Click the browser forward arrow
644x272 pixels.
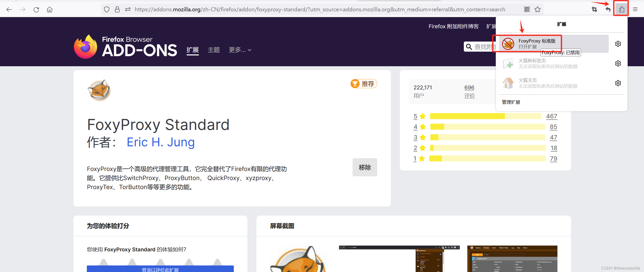(23, 10)
